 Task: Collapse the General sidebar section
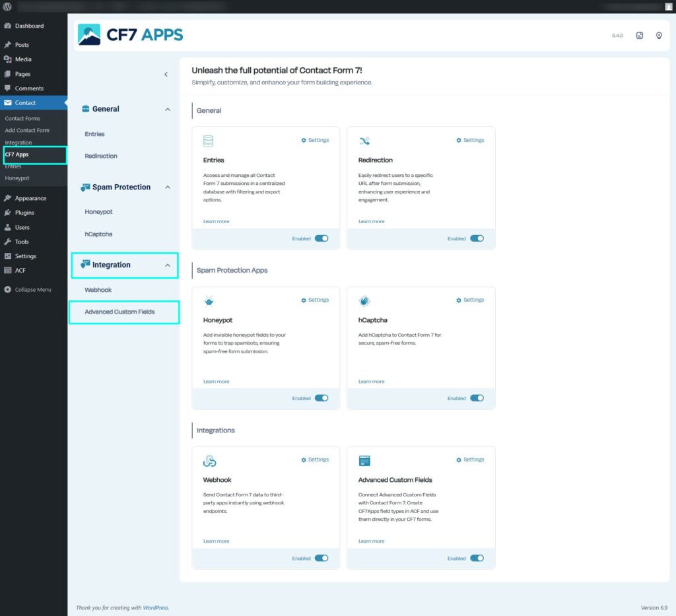168,109
